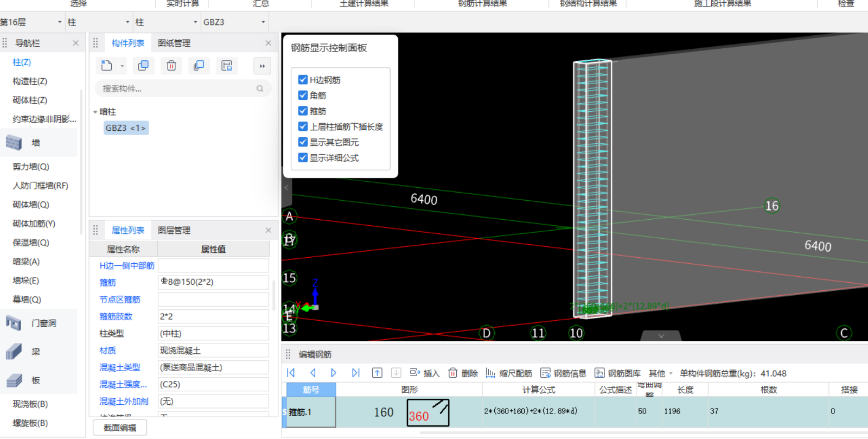This screenshot has height=439, width=868.
Task: Uncheck 箍筋 checkbox in display panel
Action: coord(303,111)
